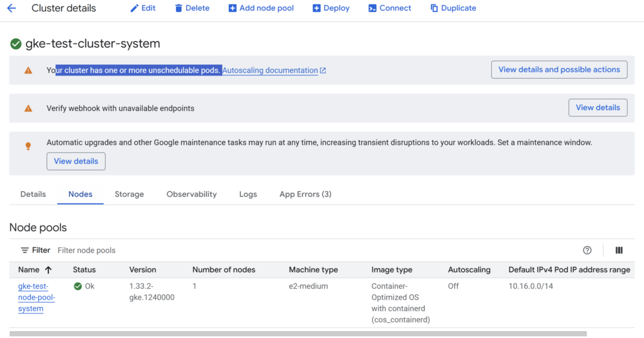644x338 pixels.
Task: Click the Image type column header
Action: point(392,270)
